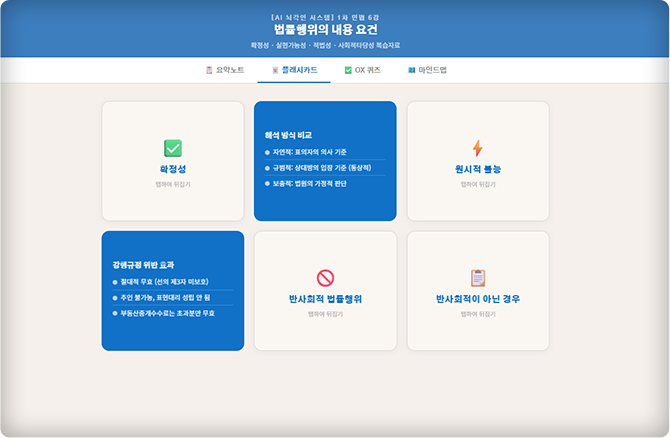
Task: Click the flip hint under 확정성
Action: 173,184
